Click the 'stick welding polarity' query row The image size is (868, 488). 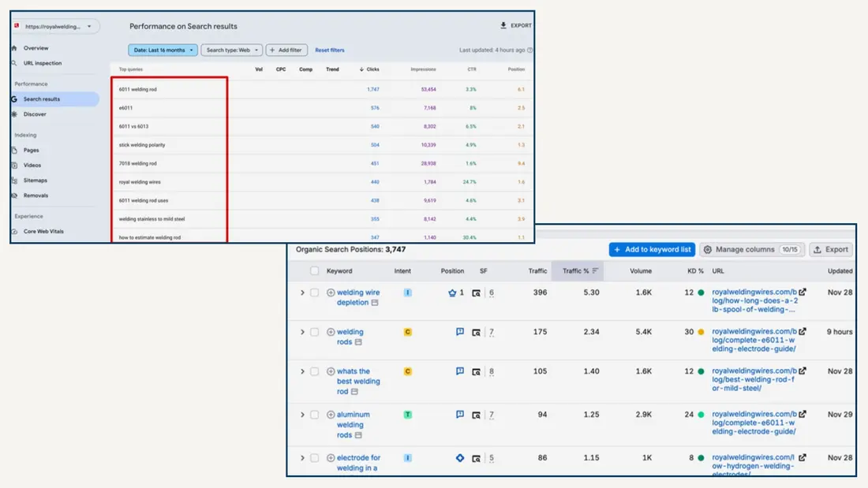(x=322, y=145)
